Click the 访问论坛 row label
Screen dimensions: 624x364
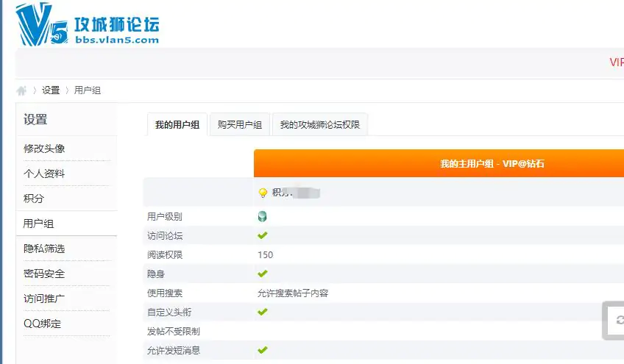(x=164, y=235)
